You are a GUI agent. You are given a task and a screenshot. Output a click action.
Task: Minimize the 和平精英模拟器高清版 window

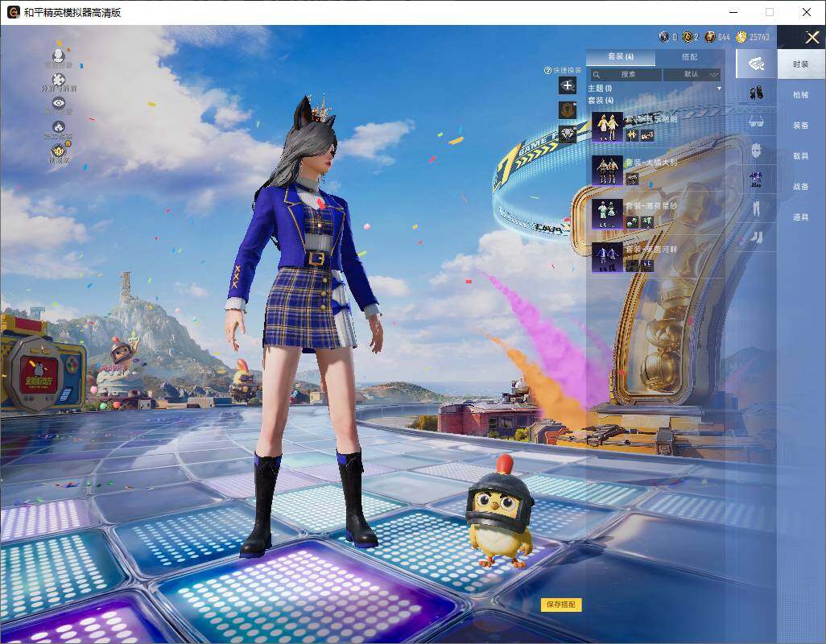tap(733, 12)
